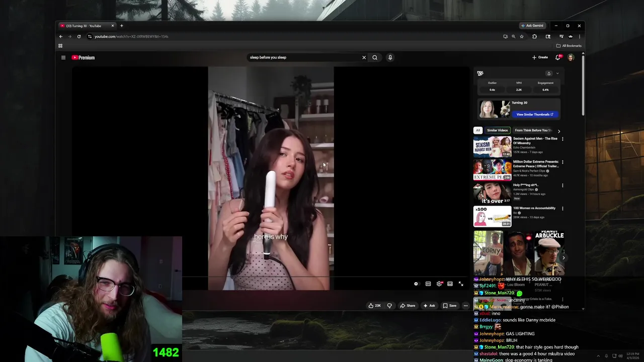Select the Similar Videos chip
This screenshot has width=644, height=362.
click(497, 130)
